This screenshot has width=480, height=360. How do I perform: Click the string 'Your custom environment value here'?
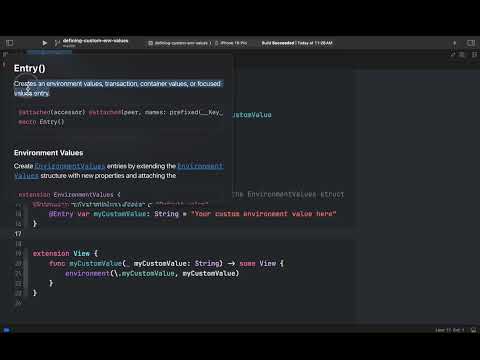[264, 214]
